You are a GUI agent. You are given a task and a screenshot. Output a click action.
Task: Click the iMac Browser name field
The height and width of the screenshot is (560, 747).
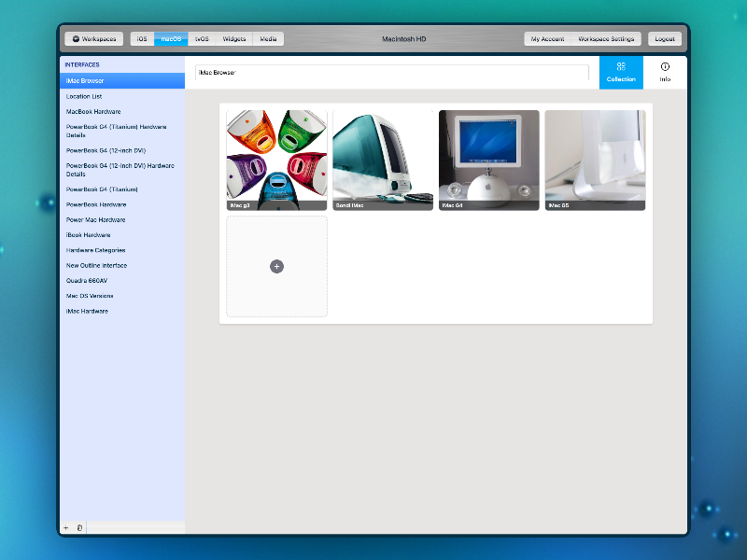(x=391, y=72)
